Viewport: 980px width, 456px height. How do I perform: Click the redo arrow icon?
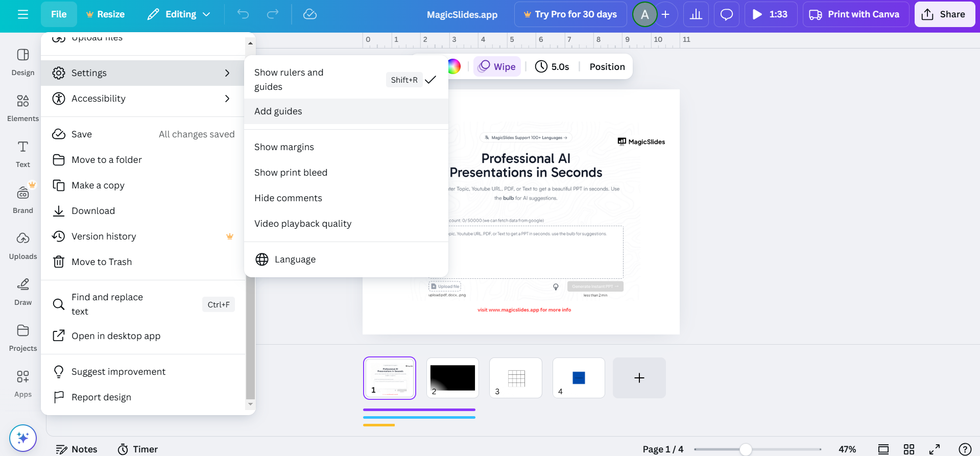point(273,14)
